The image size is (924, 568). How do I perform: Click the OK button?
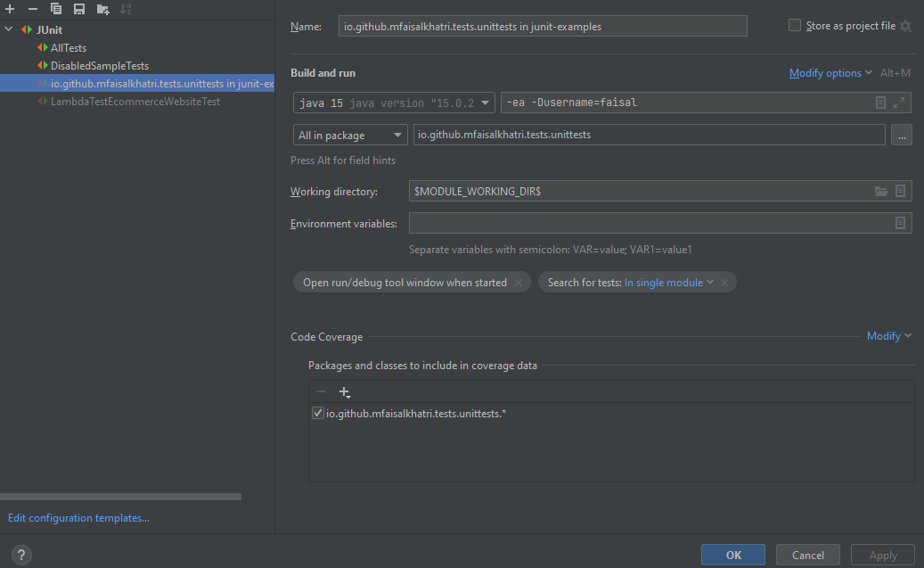tap(732, 555)
